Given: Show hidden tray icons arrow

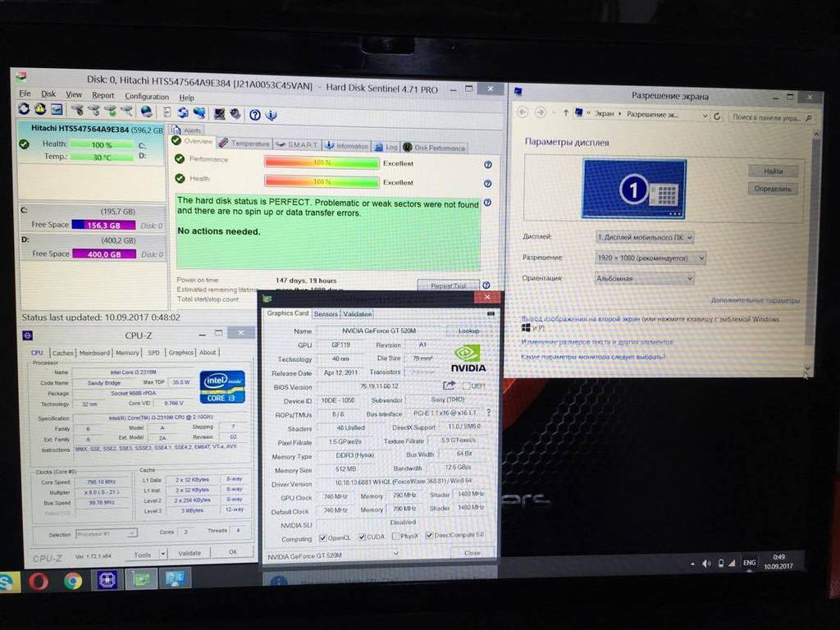Looking at the screenshot, I should click(x=692, y=564).
